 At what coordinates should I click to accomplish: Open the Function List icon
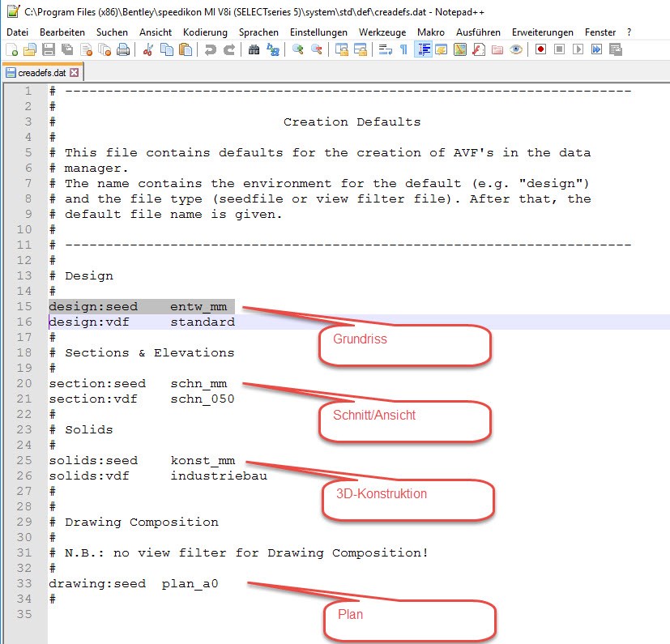tap(479, 50)
